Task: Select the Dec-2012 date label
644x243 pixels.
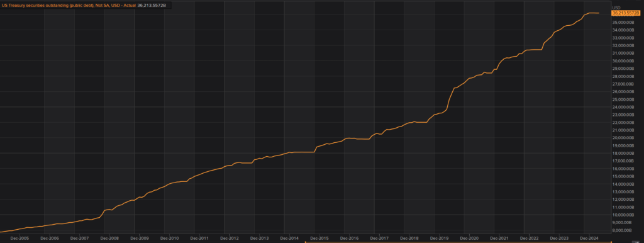Action: (229, 238)
